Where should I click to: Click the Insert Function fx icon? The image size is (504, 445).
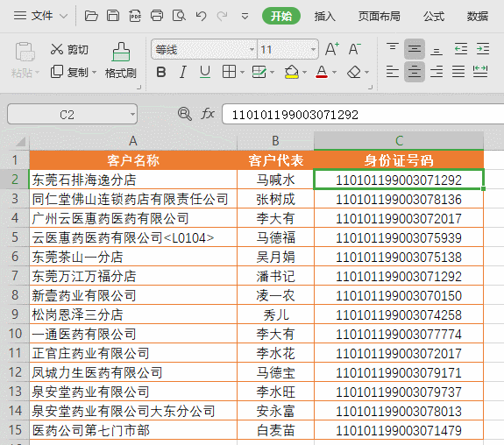pos(208,114)
